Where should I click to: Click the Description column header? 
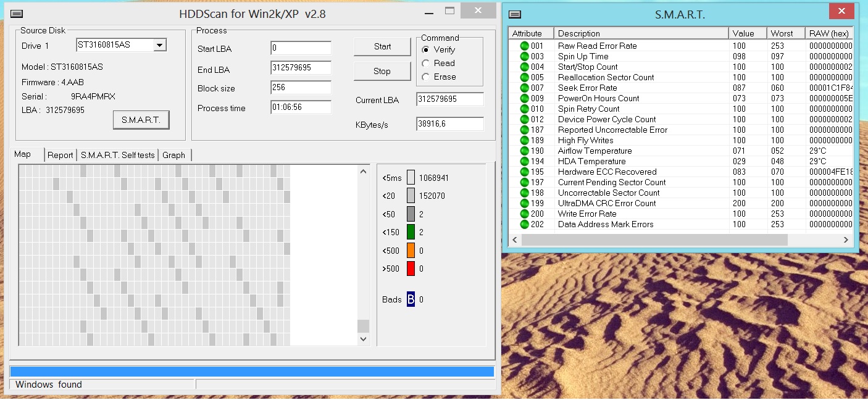point(641,33)
